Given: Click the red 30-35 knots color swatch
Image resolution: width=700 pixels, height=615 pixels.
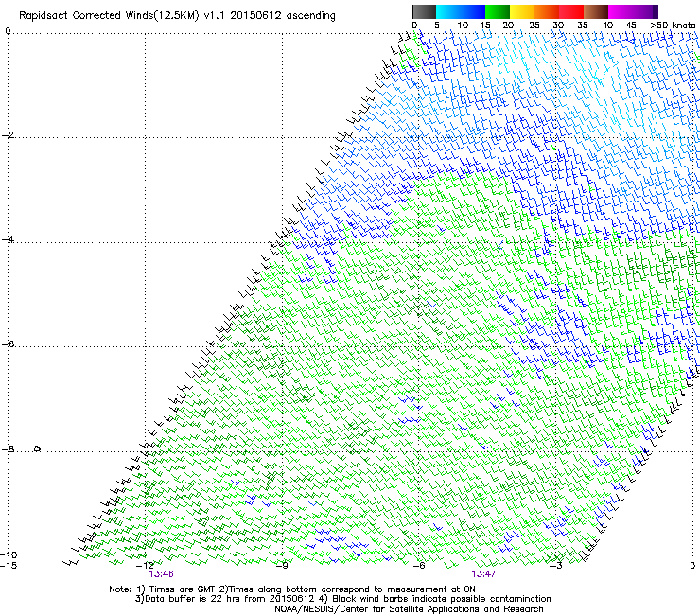Looking at the screenshot, I should coord(571,11).
